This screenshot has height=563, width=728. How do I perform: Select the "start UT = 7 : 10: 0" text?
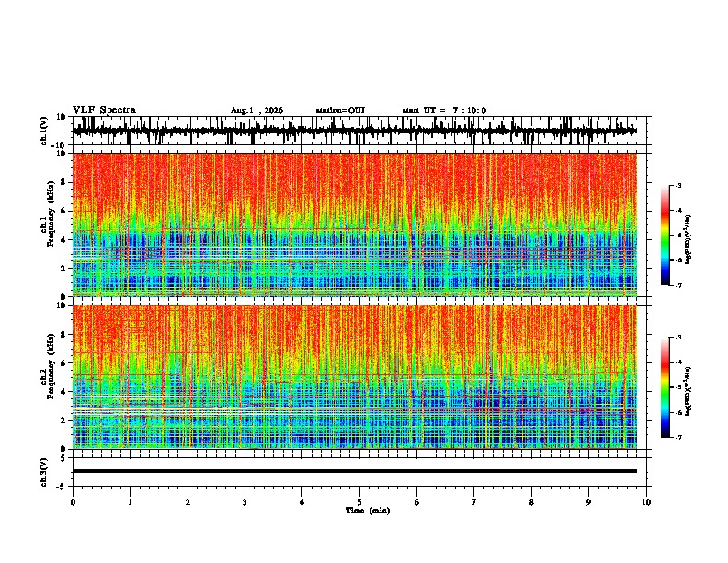click(444, 110)
